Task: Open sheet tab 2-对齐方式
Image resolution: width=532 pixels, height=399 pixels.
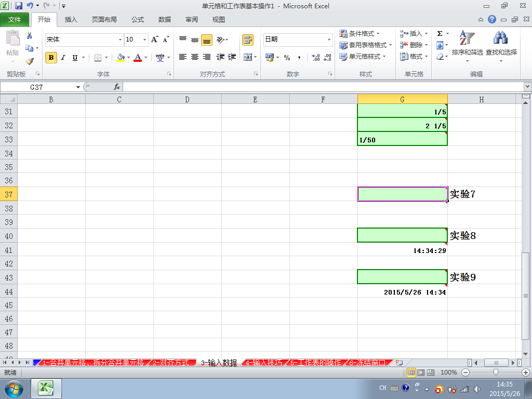Action: 170,363
